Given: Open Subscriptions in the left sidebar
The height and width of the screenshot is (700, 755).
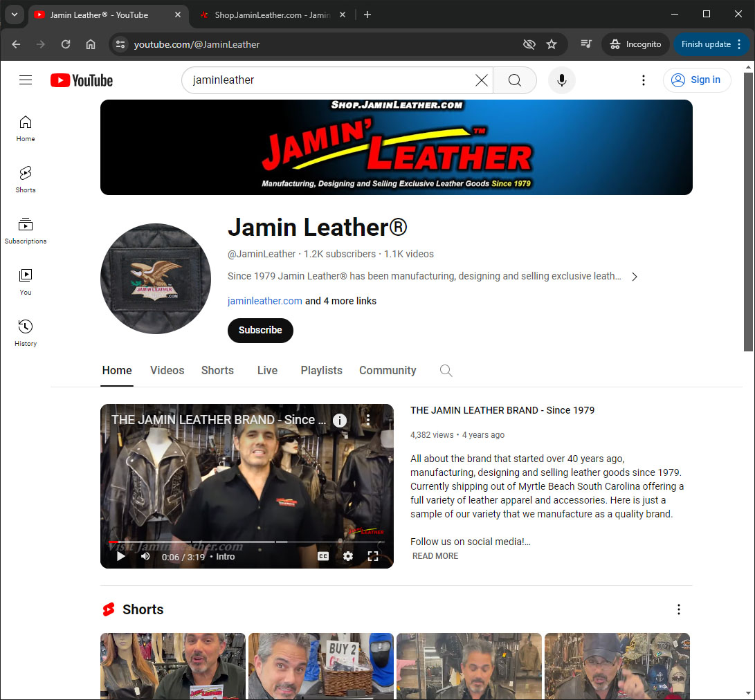Looking at the screenshot, I should click(x=26, y=230).
